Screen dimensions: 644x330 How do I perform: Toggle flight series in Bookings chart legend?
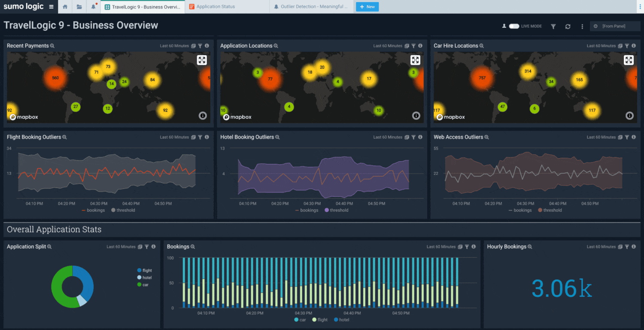click(x=320, y=320)
